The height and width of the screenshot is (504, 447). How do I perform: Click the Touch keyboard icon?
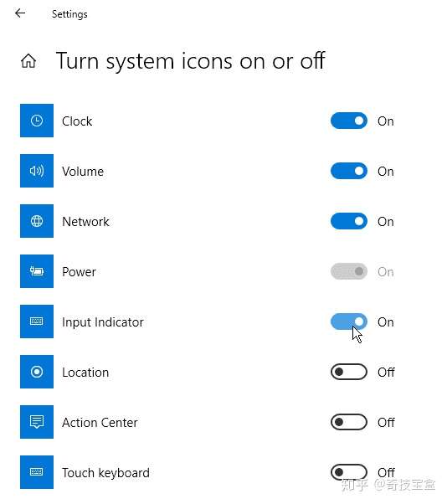(37, 472)
